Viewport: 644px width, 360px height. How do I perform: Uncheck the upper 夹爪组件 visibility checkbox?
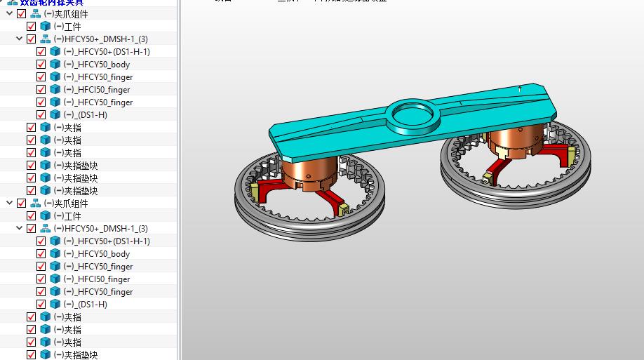click(x=21, y=14)
